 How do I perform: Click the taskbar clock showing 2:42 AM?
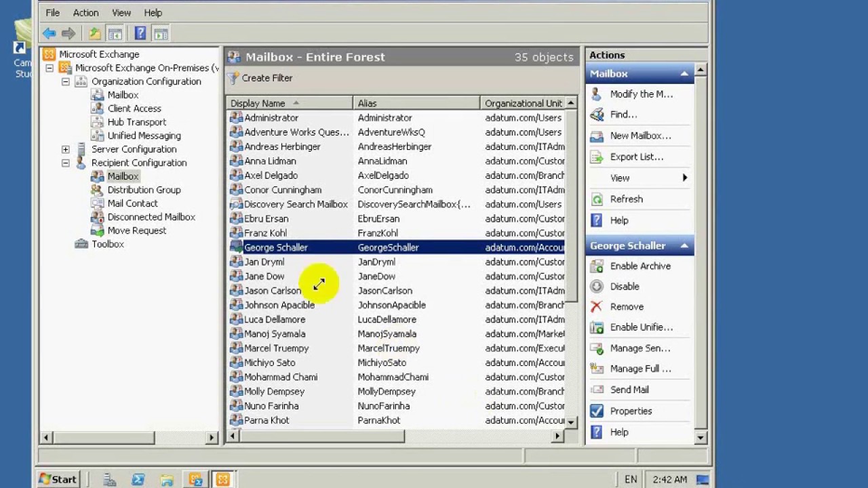click(669, 479)
